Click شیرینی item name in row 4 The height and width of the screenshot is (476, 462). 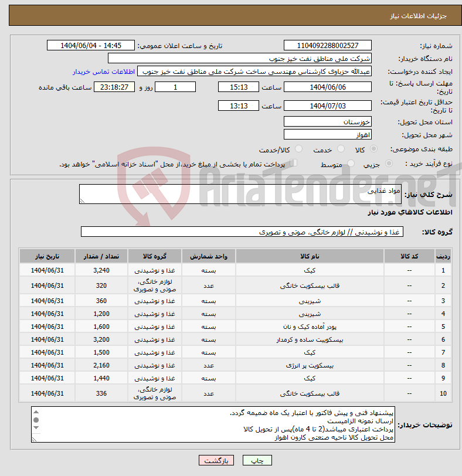coord(310,314)
